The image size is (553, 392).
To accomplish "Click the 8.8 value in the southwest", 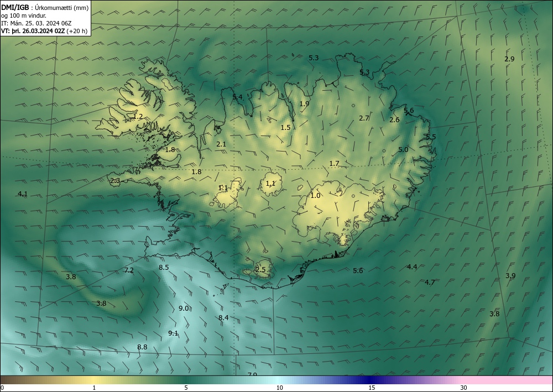I will coord(142,347).
